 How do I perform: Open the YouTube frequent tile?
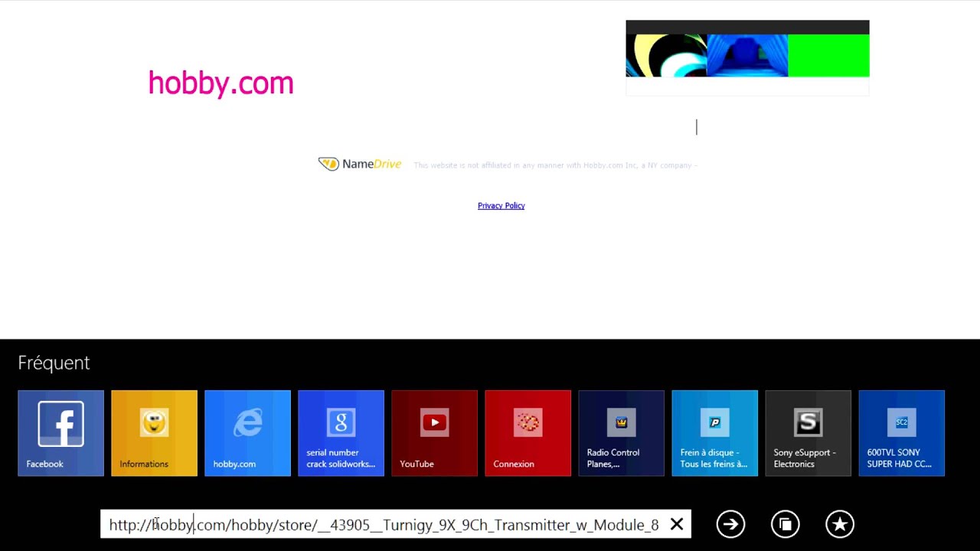[x=434, y=433]
